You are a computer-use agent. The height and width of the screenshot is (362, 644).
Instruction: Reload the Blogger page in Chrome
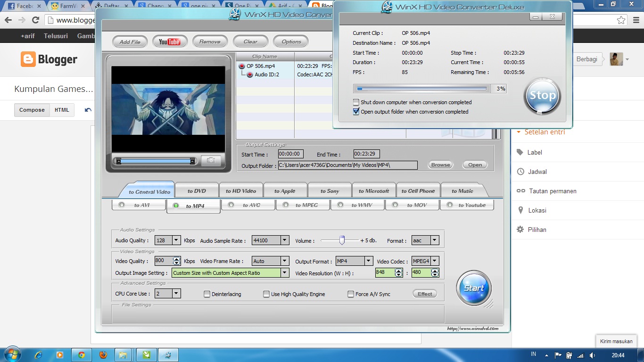pos(35,20)
